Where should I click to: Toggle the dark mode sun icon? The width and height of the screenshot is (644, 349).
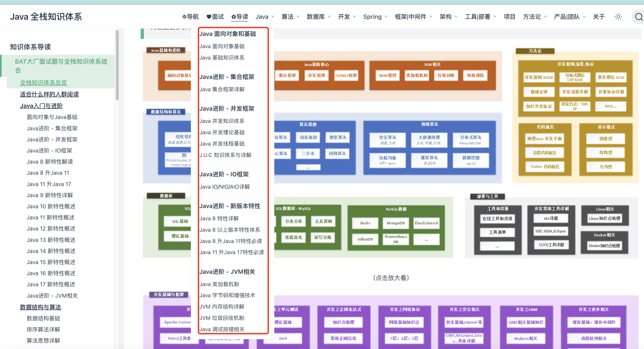(x=618, y=17)
